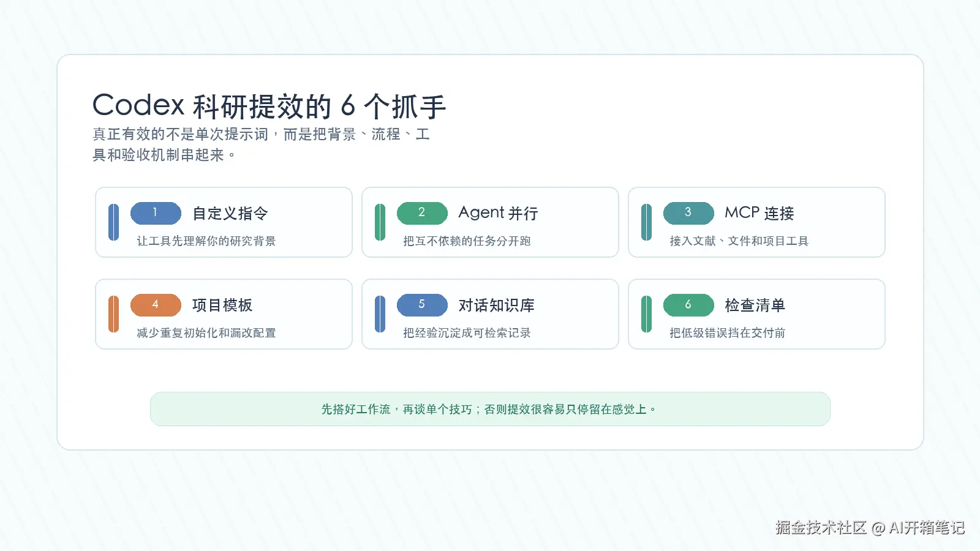Click the text 让工具先理解你的研究背景
980x551 pixels.
tap(206, 241)
